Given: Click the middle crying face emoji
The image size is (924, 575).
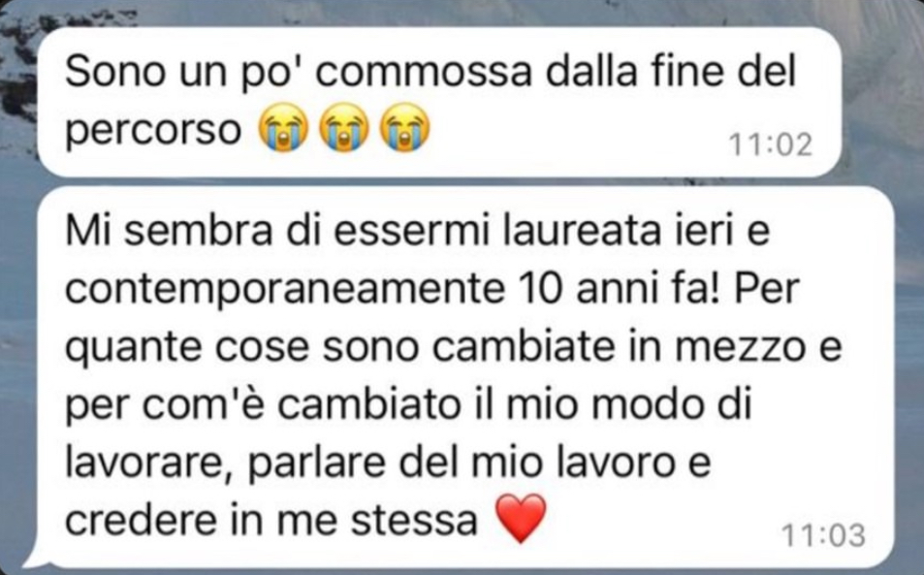Looking at the screenshot, I should point(344,128).
